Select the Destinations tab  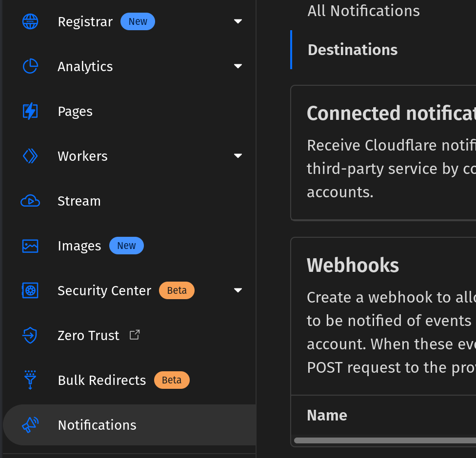(x=353, y=50)
